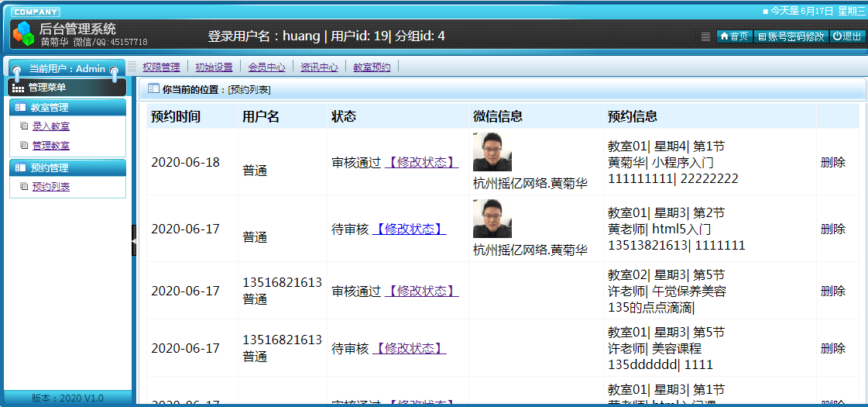Click the striped icon left of 首页
Image resolution: width=868 pixels, height=407 pixels.
(x=705, y=36)
